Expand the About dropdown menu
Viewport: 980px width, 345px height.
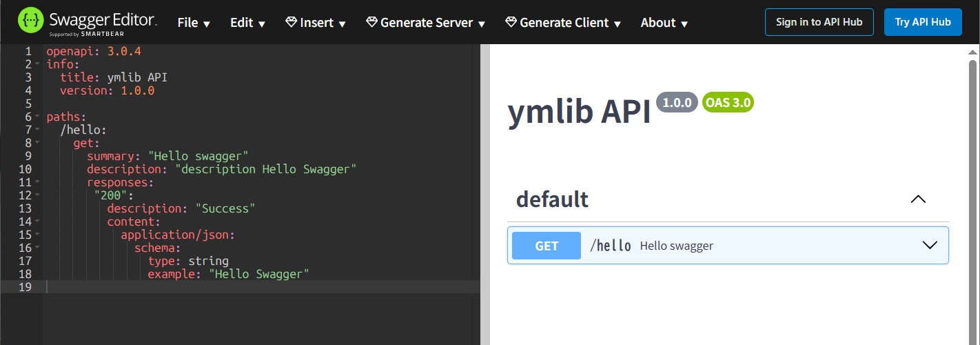point(664,23)
